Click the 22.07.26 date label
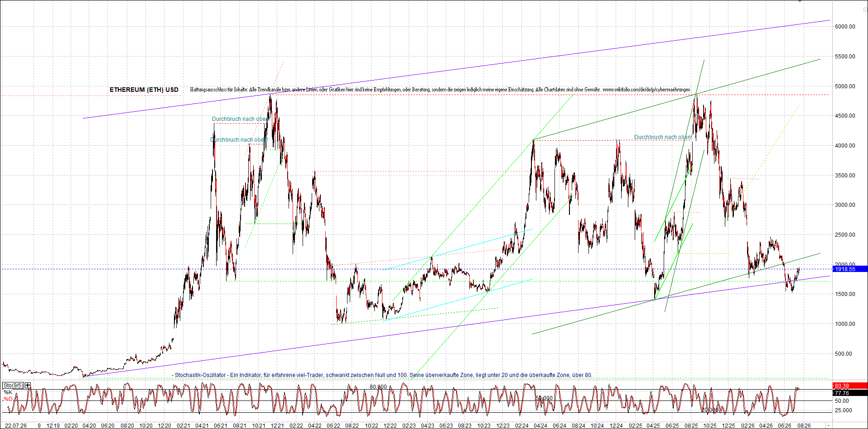868x429 pixels. pyautogui.click(x=16, y=426)
